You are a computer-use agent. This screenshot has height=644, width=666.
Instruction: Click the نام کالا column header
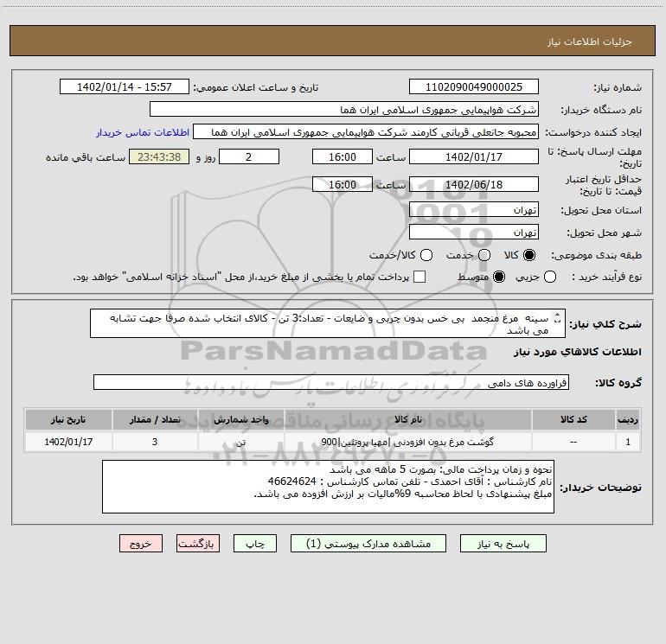click(407, 420)
